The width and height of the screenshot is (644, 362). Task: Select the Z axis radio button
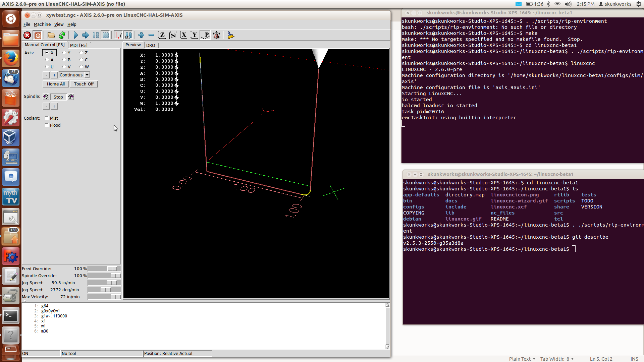84,53
